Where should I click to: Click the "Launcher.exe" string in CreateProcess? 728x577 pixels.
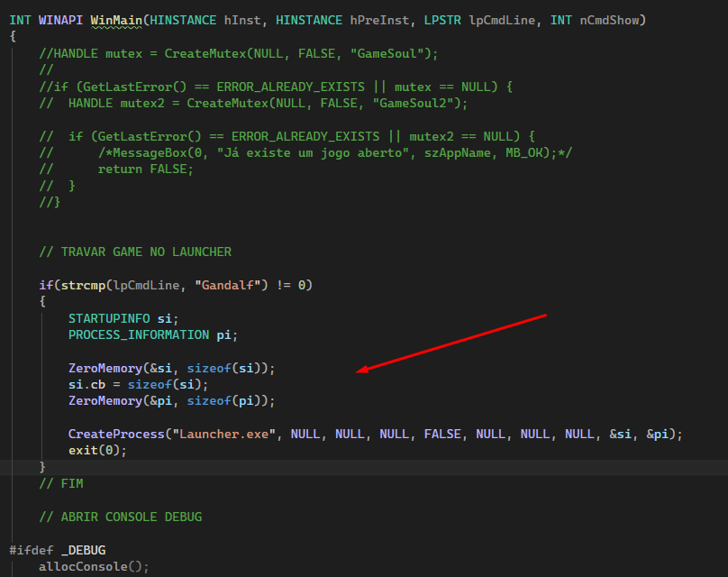(223, 434)
